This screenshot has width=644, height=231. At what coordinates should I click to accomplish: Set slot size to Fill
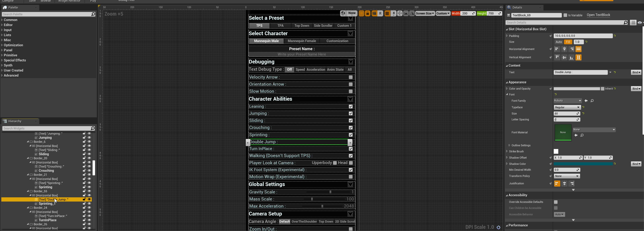click(568, 42)
